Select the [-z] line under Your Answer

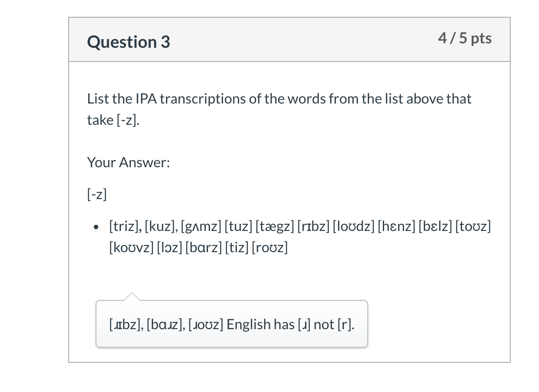tap(97, 194)
